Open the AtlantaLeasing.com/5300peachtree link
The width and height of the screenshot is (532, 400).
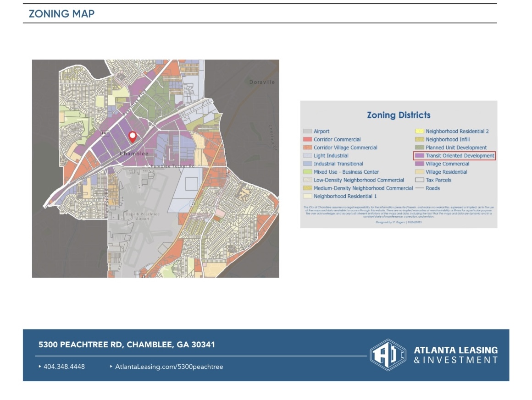[169, 367]
